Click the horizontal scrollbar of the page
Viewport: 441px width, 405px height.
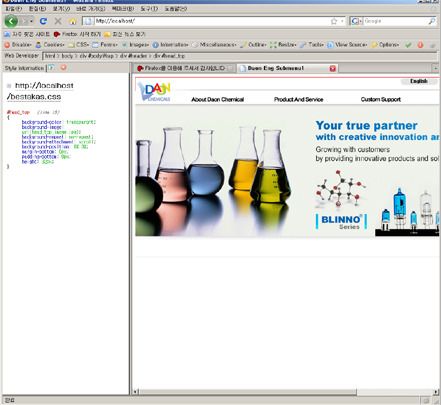click(248, 392)
